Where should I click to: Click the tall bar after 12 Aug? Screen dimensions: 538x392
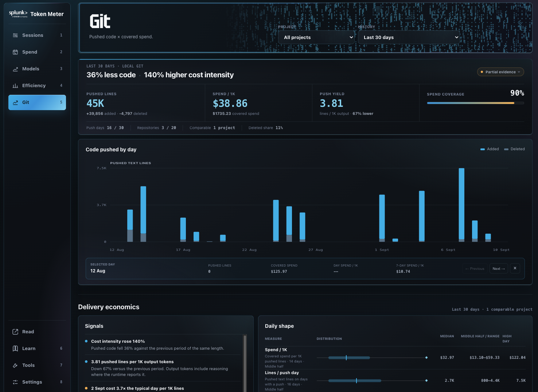pos(143,214)
